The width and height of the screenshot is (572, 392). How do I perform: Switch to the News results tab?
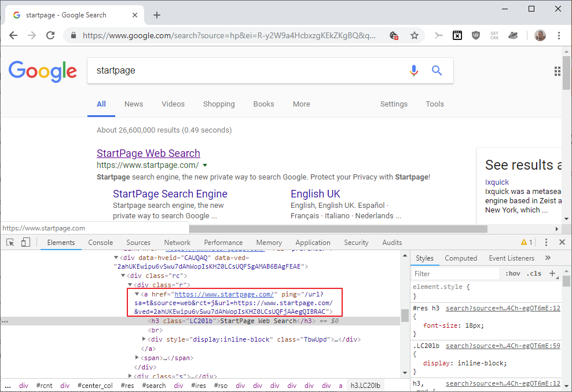(134, 104)
